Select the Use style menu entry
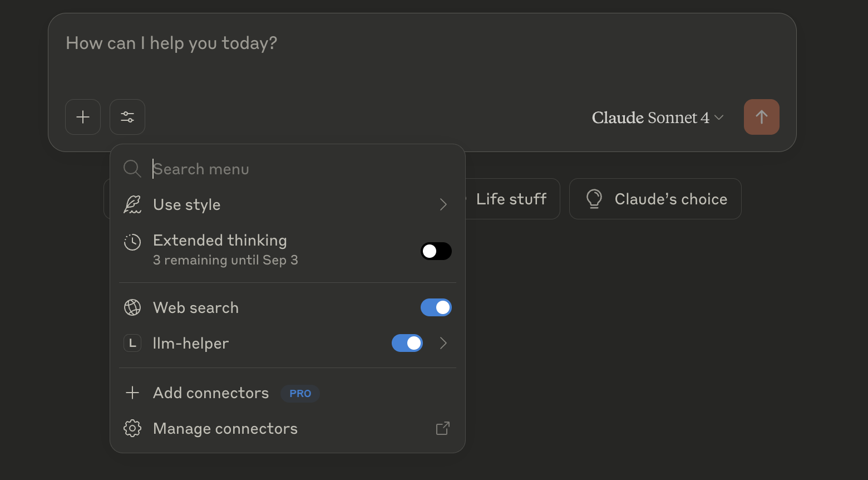The image size is (868, 480). 288,204
